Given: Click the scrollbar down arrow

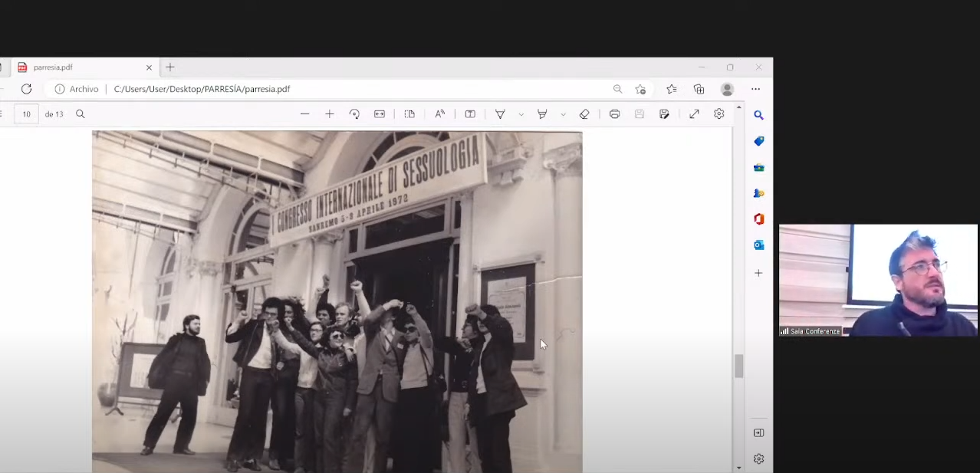Looking at the screenshot, I should point(739,468).
